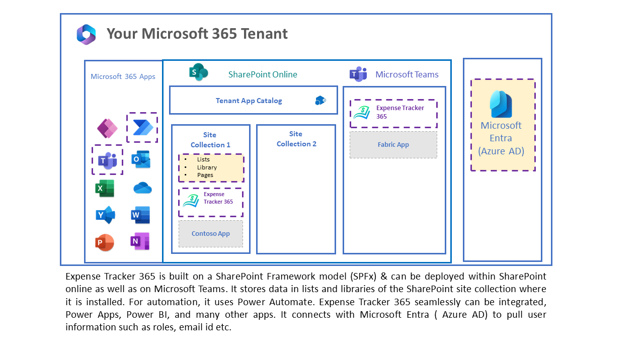Click the Yammer icon
The height and width of the screenshot is (362, 644).
(105, 215)
